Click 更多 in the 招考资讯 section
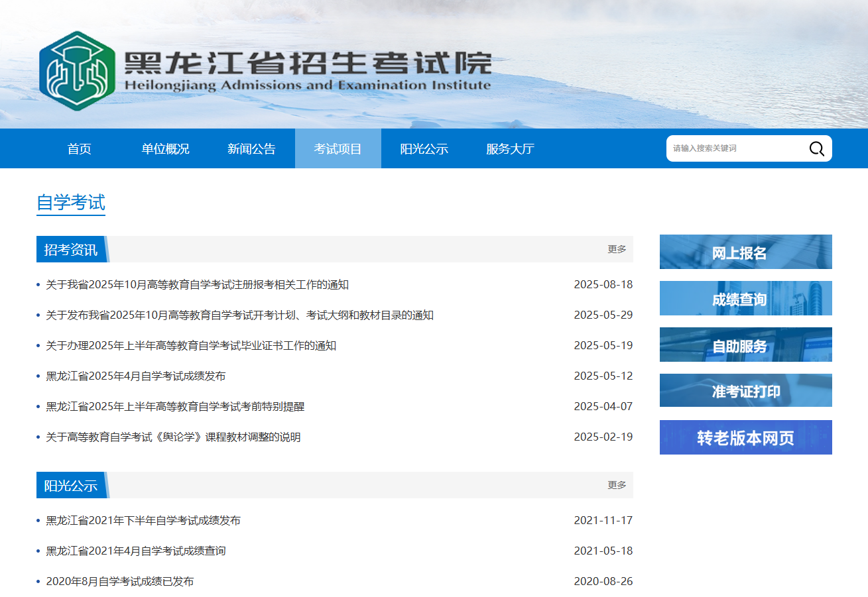Viewport: 868px width, 597px height. pos(617,249)
